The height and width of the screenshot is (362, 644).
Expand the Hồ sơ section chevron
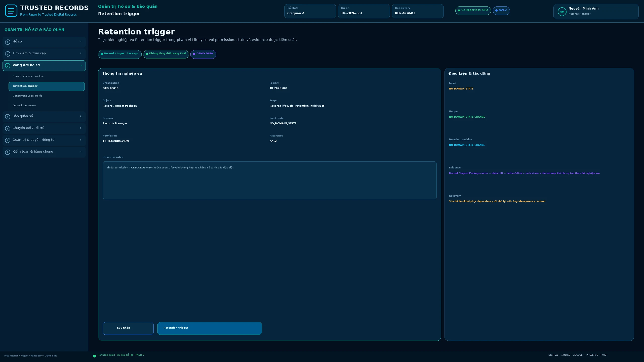81,41
